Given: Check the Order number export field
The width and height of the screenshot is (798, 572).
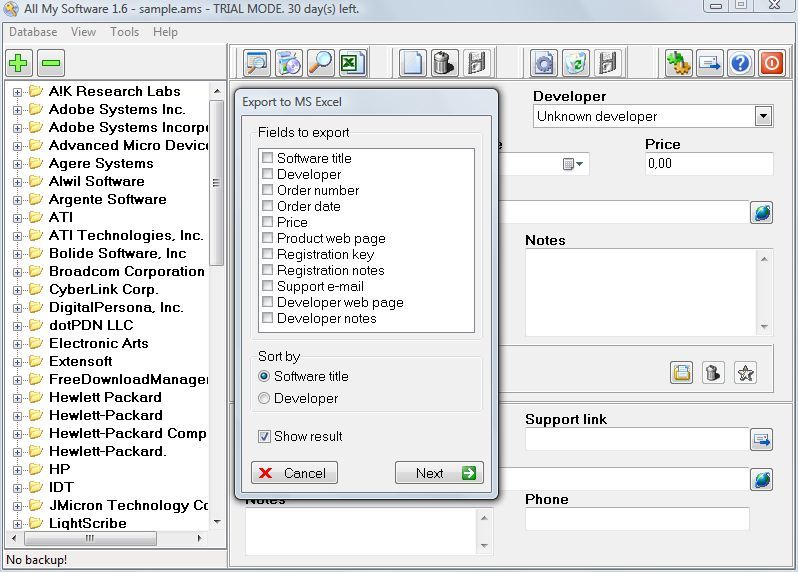Looking at the screenshot, I should [267, 190].
